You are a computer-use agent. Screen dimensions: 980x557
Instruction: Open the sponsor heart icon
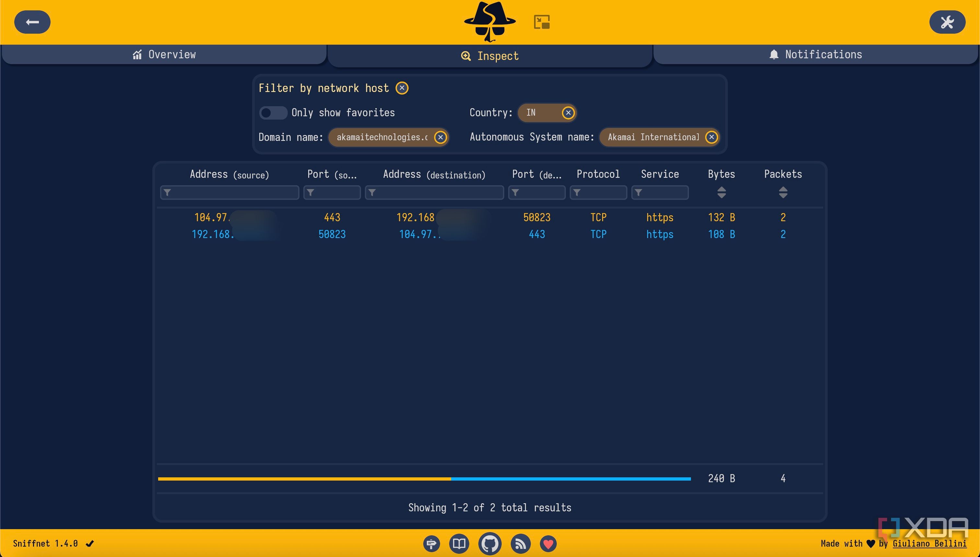(x=548, y=544)
